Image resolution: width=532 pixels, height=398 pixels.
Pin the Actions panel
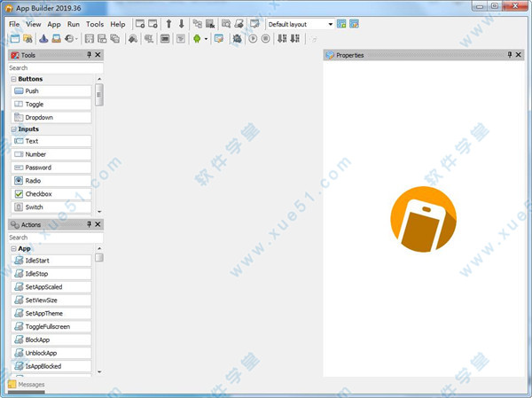point(89,224)
